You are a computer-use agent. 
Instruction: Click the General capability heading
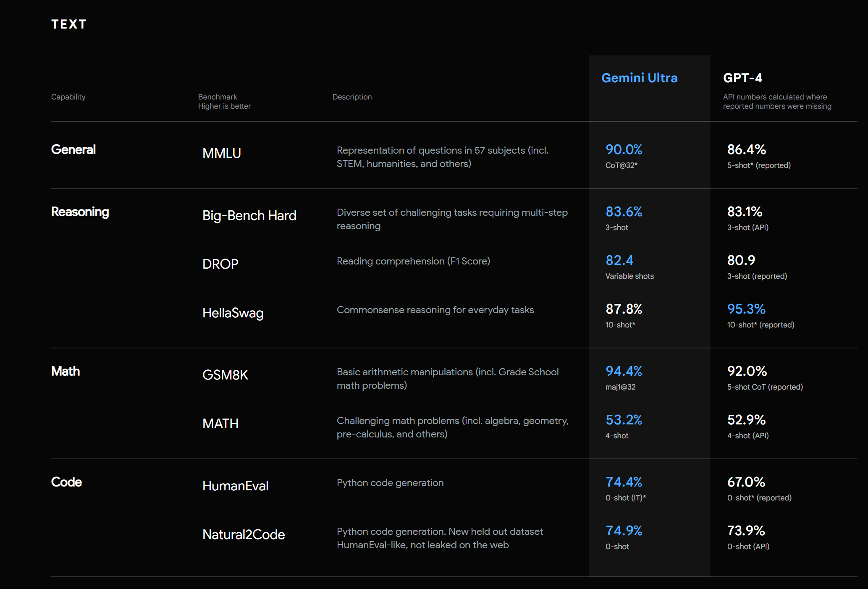73,149
